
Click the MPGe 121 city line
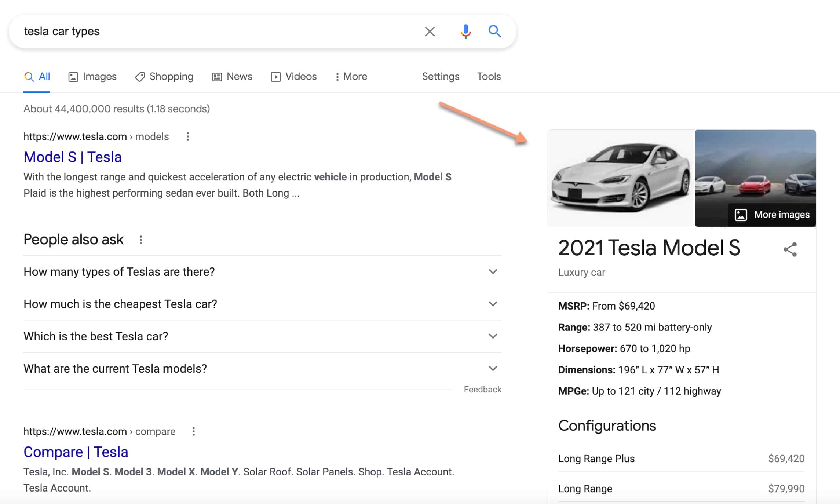point(640,391)
